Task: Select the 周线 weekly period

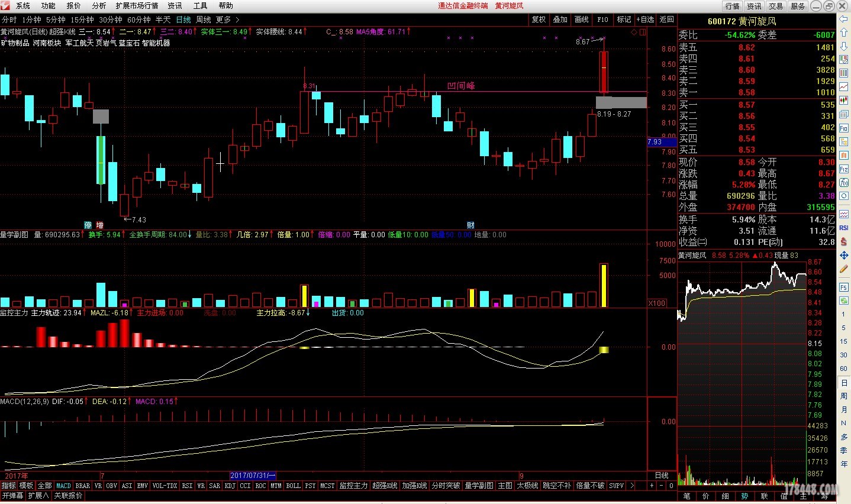Action: [204, 20]
